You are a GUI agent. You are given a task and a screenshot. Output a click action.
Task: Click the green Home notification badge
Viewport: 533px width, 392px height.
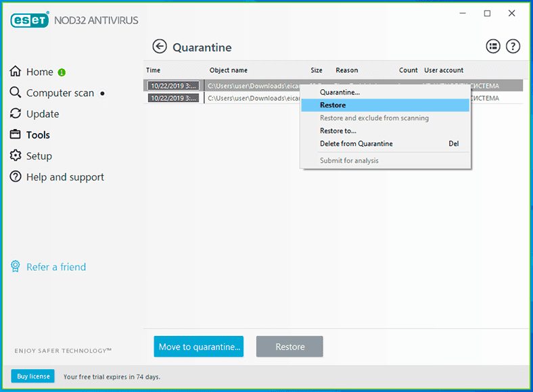pos(62,72)
